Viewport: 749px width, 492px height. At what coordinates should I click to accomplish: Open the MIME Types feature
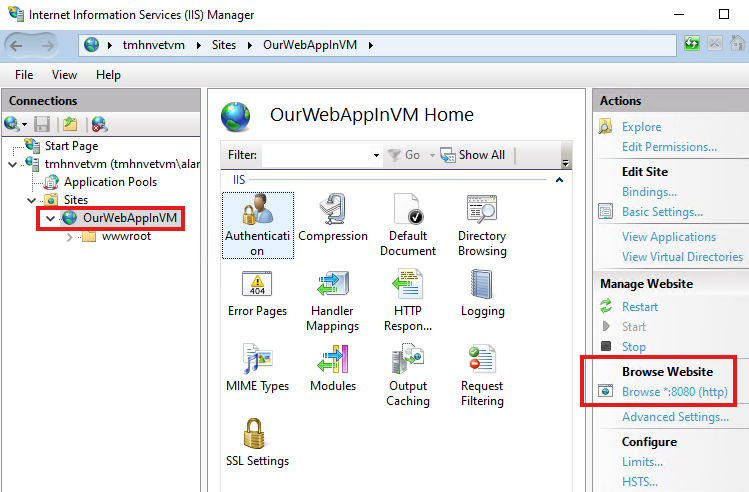click(257, 368)
